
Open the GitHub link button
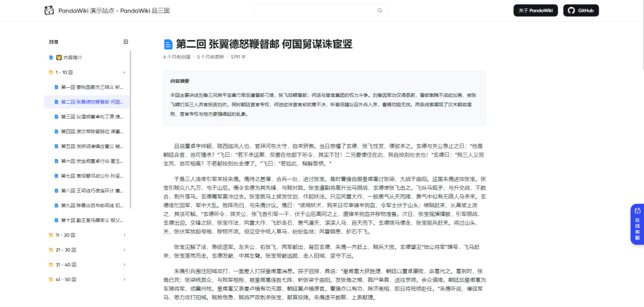click(580, 11)
